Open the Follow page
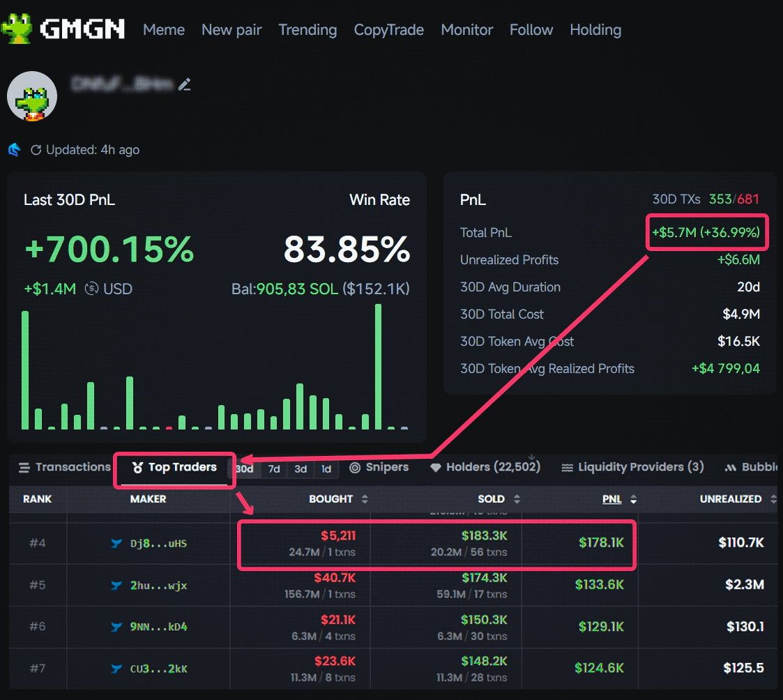This screenshot has height=700, width=783. (531, 30)
